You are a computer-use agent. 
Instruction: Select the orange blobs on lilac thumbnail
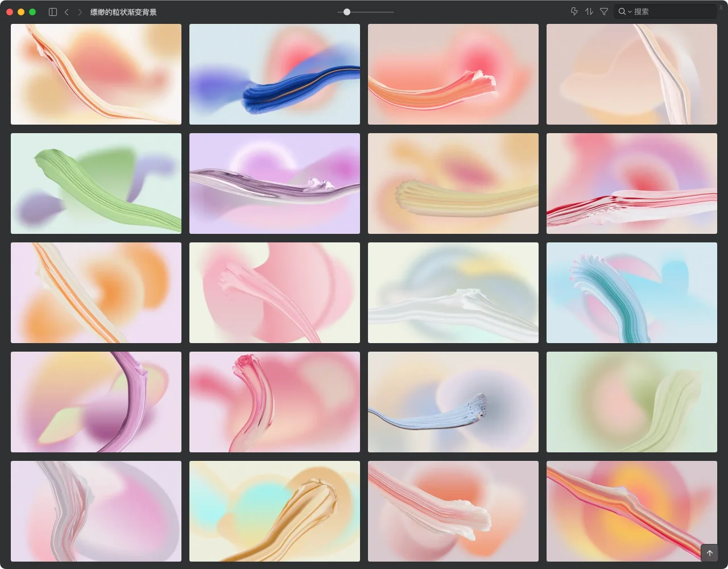(x=96, y=292)
